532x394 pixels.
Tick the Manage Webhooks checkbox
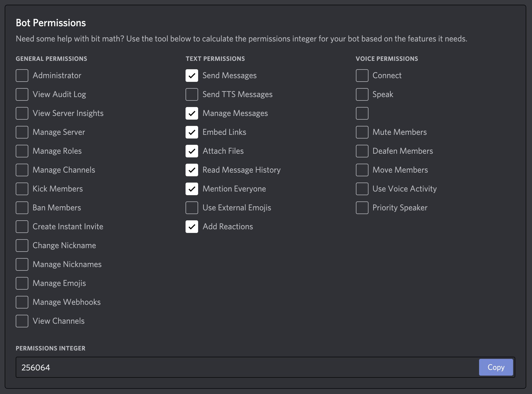22,302
